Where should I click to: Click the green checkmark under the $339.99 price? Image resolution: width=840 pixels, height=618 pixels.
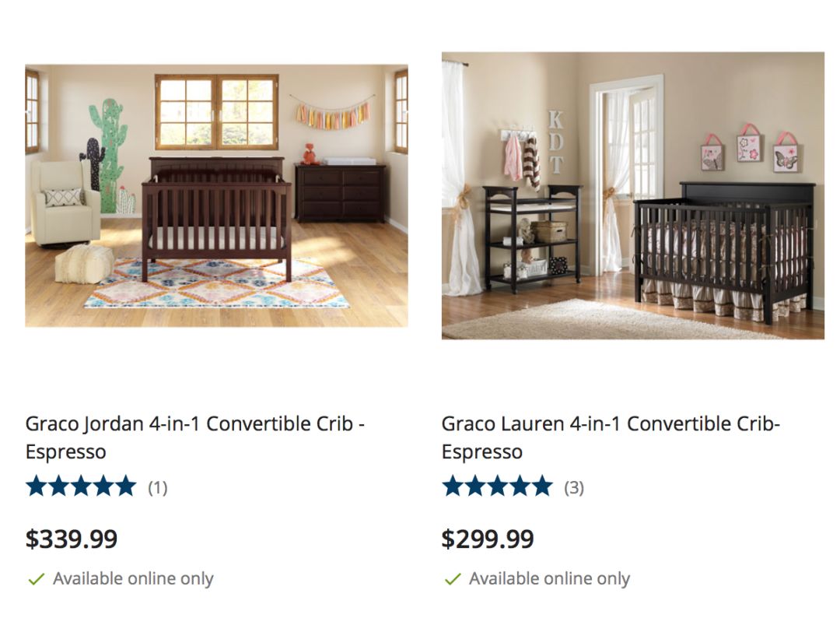point(36,579)
